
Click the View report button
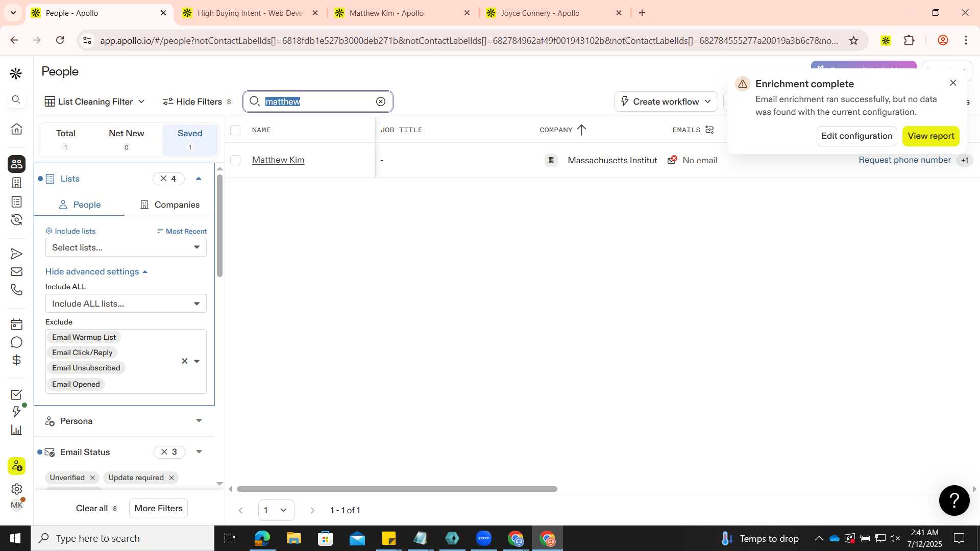930,136
